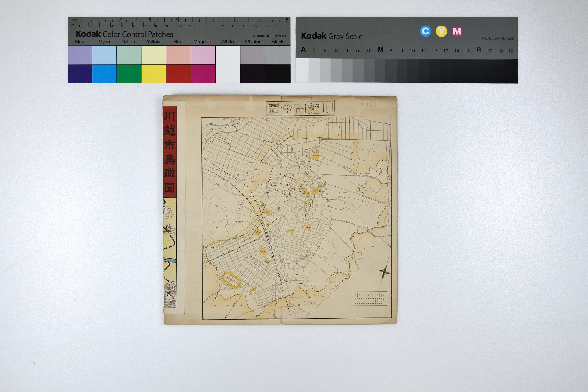Screen dimensions: 588x392
Task: Select the saturated cyan patch under Cyan
Action: 104,74
